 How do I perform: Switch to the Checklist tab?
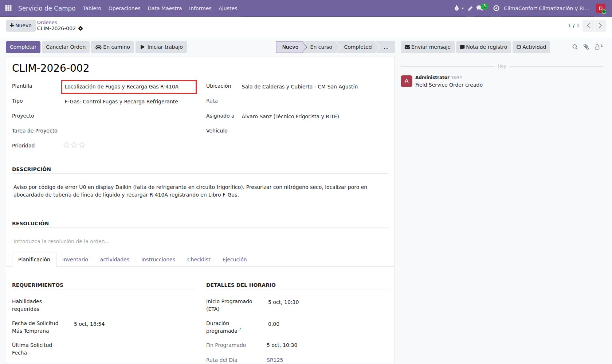tap(199, 260)
